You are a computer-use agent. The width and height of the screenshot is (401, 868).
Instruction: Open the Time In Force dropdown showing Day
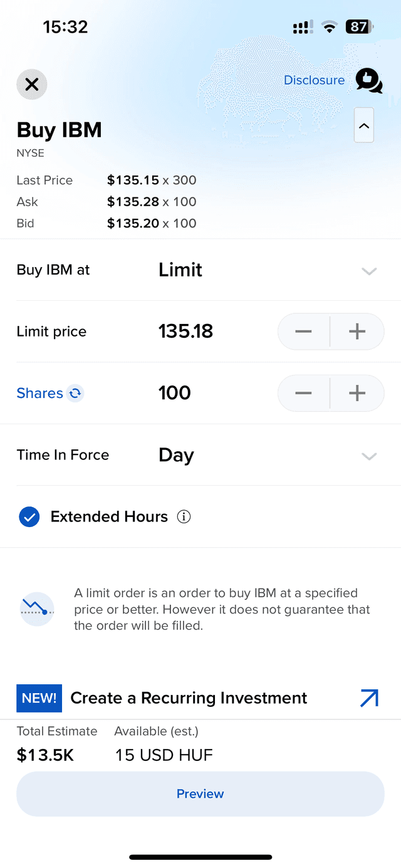coord(368,456)
